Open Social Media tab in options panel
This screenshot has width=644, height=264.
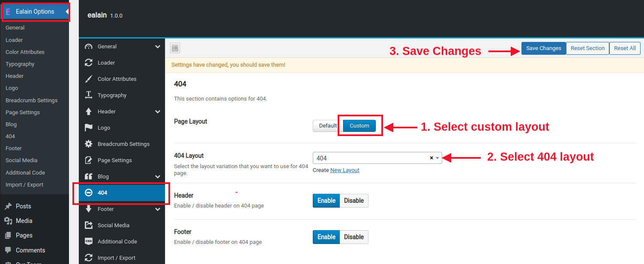(122, 225)
